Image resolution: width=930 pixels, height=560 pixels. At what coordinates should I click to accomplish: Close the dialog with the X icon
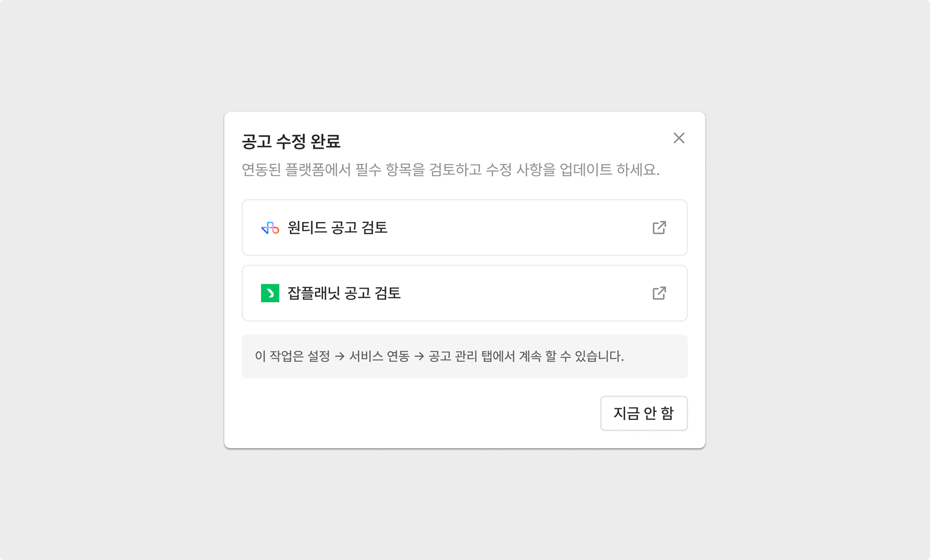tap(679, 138)
